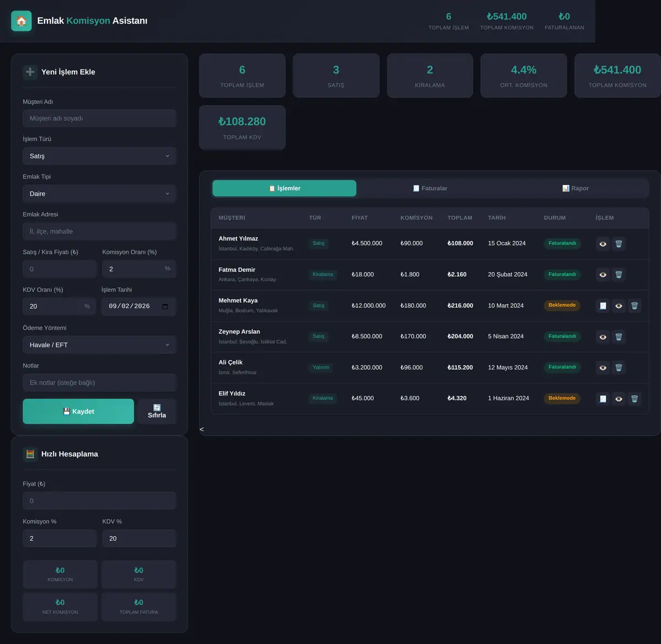The image size is (661, 644).
Task: Click the Fiyat field in Hızlı Hesaplama
Action: pos(99,501)
